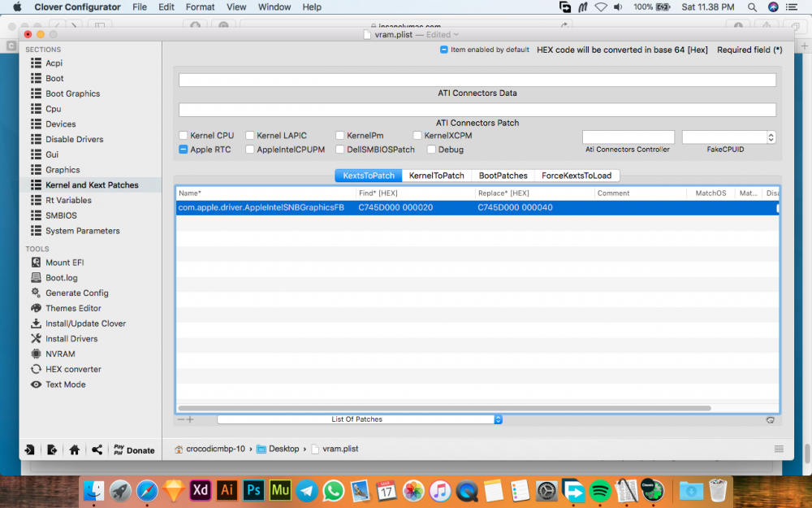Open the Devices section

tap(61, 124)
